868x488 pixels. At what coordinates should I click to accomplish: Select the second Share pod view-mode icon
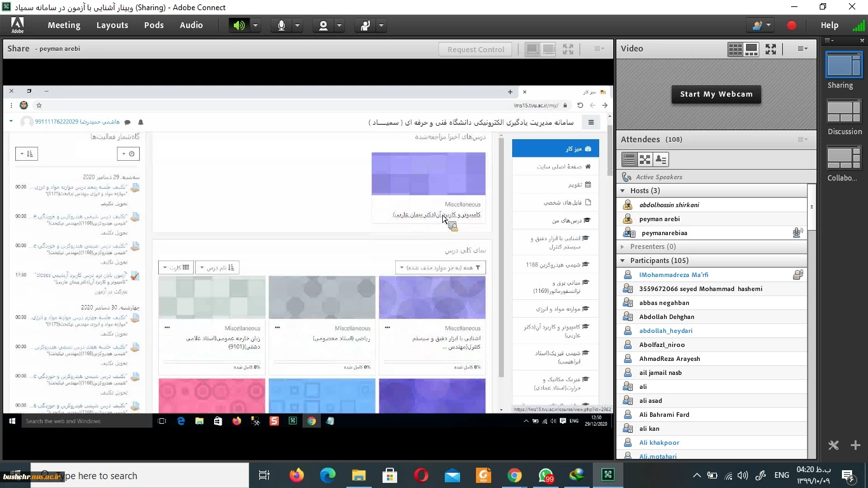pos(548,49)
